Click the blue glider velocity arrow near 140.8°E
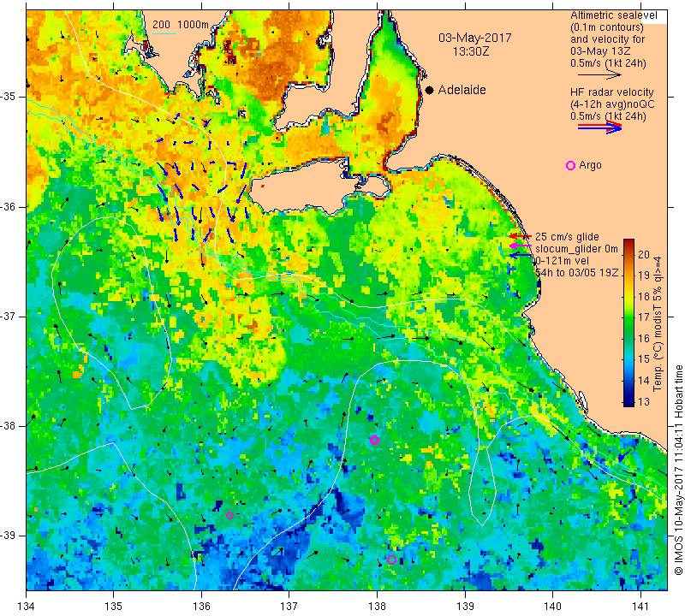Viewport: 685px width, 616px height. tap(625, 454)
